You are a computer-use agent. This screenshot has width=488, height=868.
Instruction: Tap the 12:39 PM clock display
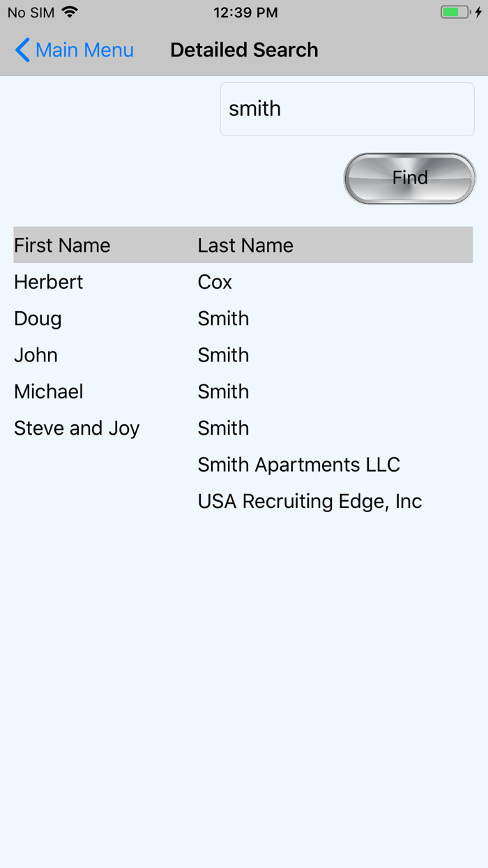click(245, 11)
